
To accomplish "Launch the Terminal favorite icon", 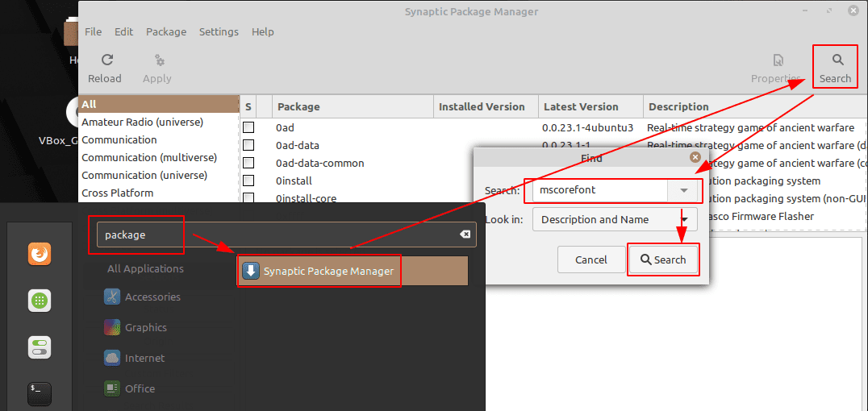I will (x=40, y=394).
